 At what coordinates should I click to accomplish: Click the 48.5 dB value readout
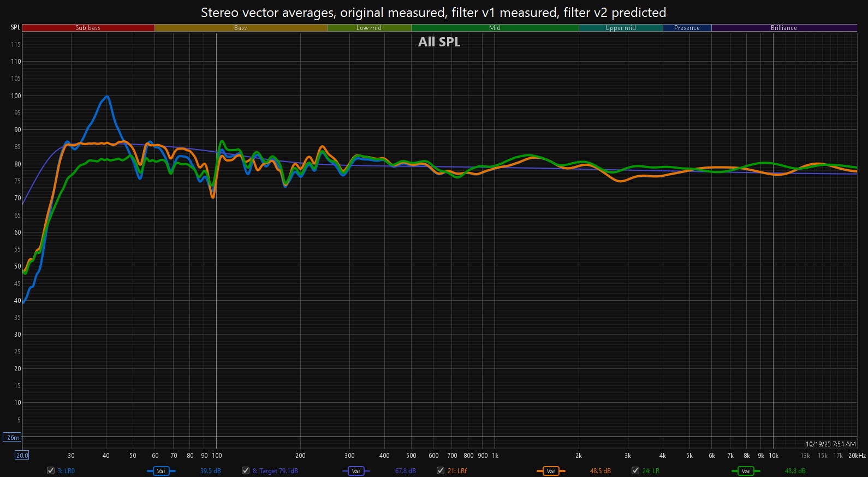click(x=600, y=471)
